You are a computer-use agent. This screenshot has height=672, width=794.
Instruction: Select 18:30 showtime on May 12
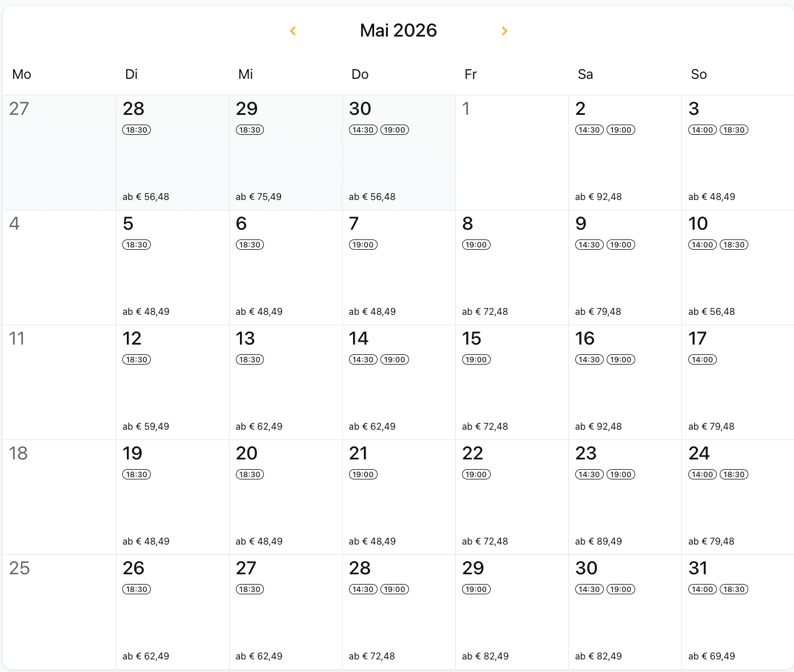tap(137, 360)
